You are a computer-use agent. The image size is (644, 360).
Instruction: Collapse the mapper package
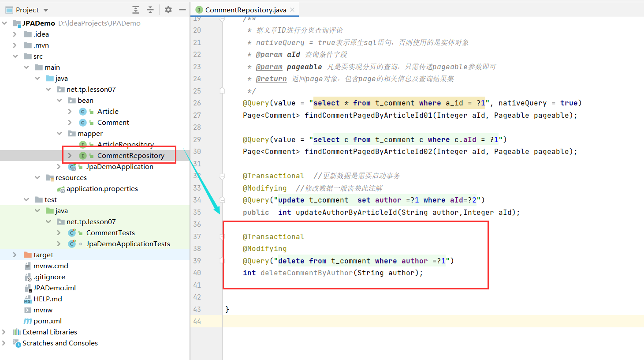point(60,133)
